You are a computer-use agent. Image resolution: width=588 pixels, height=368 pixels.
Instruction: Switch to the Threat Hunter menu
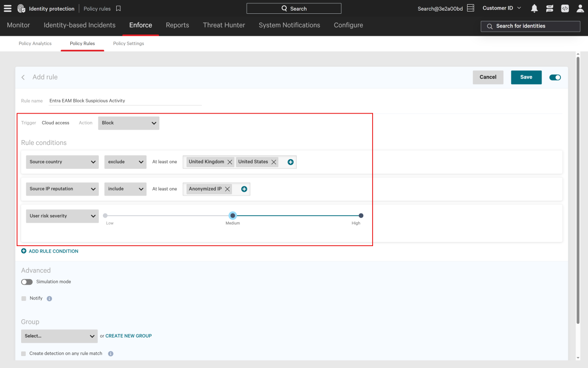point(224,25)
